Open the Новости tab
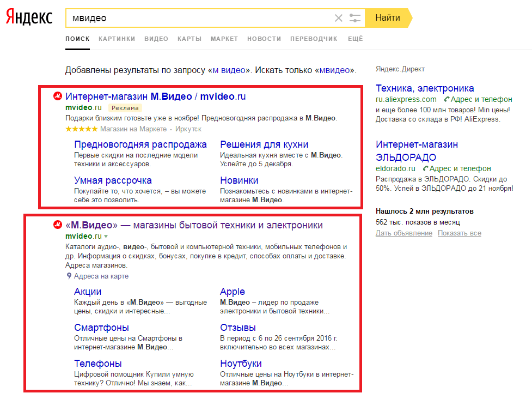This screenshot has width=532, height=393. pos(264,39)
